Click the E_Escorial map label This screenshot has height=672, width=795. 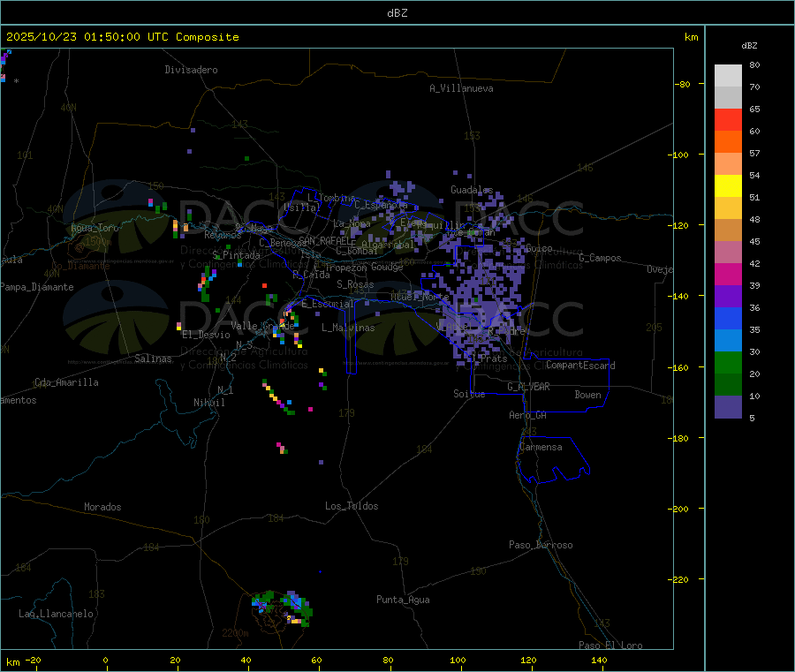[328, 304]
